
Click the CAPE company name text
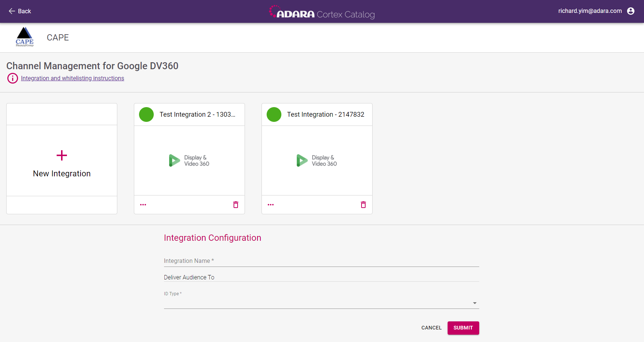(x=58, y=38)
